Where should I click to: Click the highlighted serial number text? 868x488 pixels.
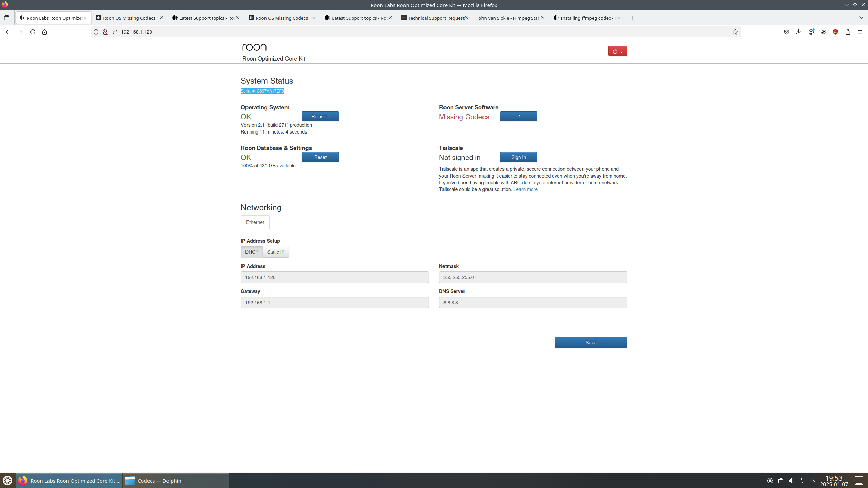[x=262, y=91]
